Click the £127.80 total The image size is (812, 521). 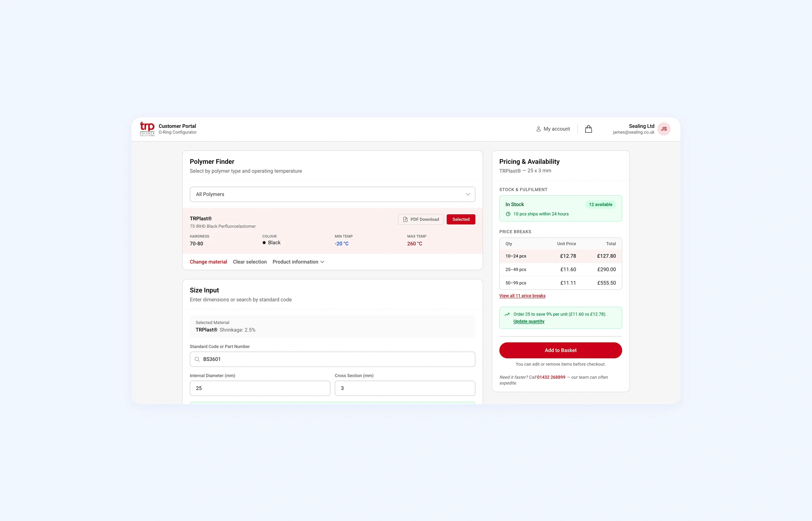[606, 256]
